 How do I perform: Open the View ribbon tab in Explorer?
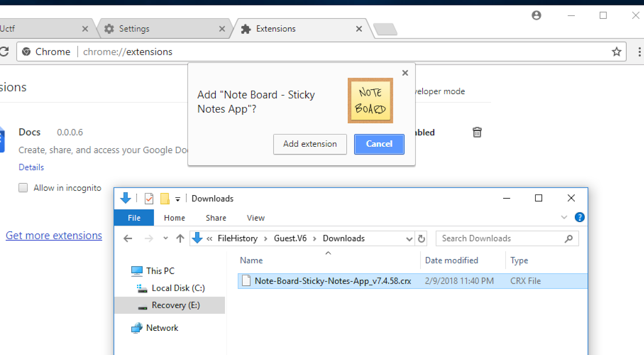[256, 218]
